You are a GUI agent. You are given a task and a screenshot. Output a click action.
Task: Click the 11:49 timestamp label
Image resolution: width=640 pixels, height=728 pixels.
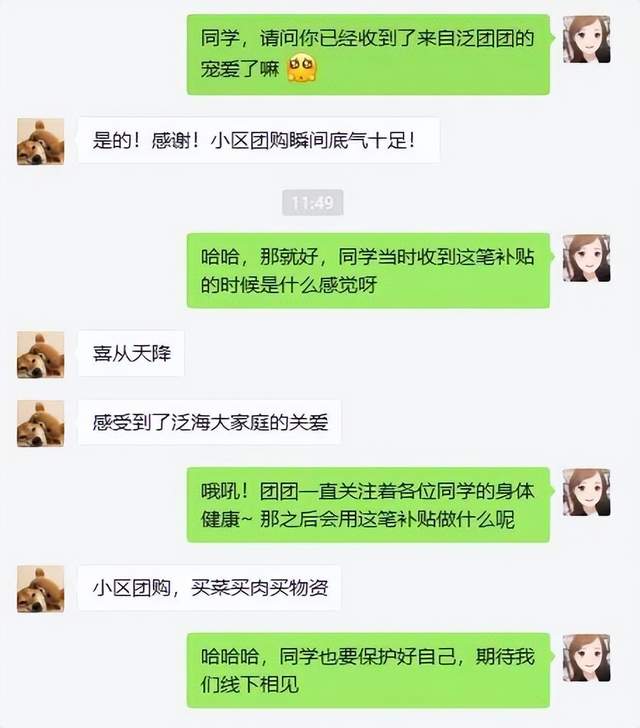point(313,202)
